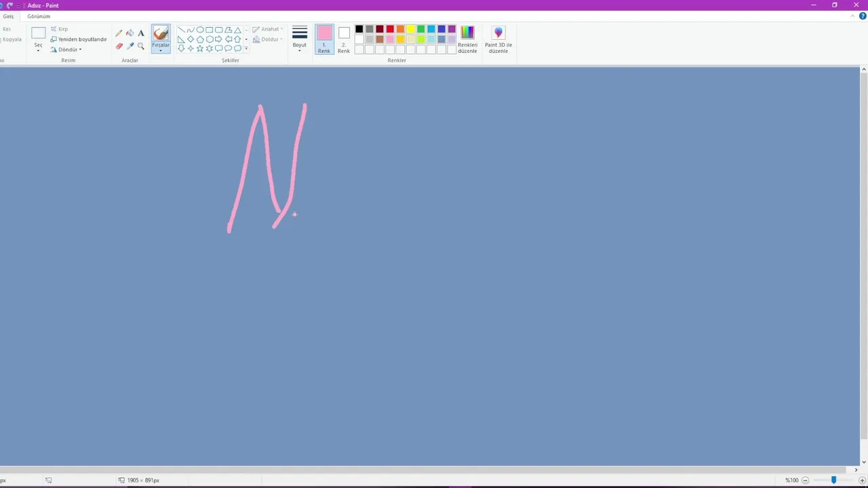Click the horizontal scrollbar right arrow
The width and height of the screenshot is (868, 488).
click(x=856, y=470)
